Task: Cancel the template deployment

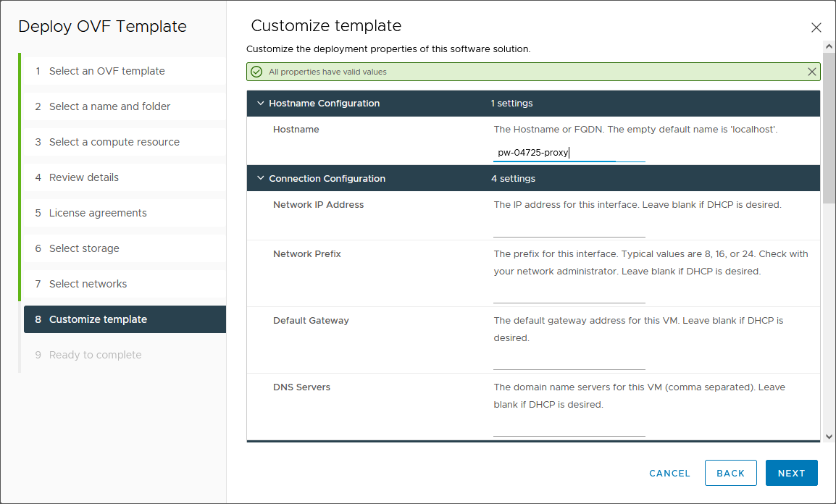Action: click(669, 473)
